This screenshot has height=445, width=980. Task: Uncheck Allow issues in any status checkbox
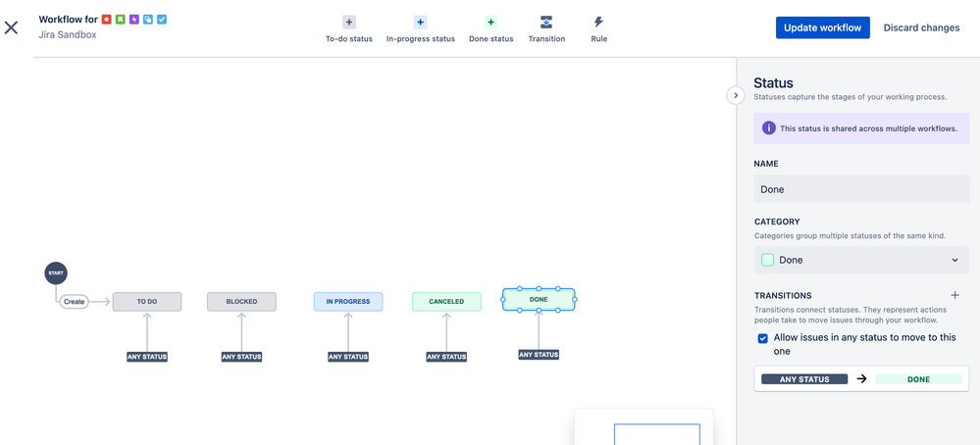pos(762,338)
